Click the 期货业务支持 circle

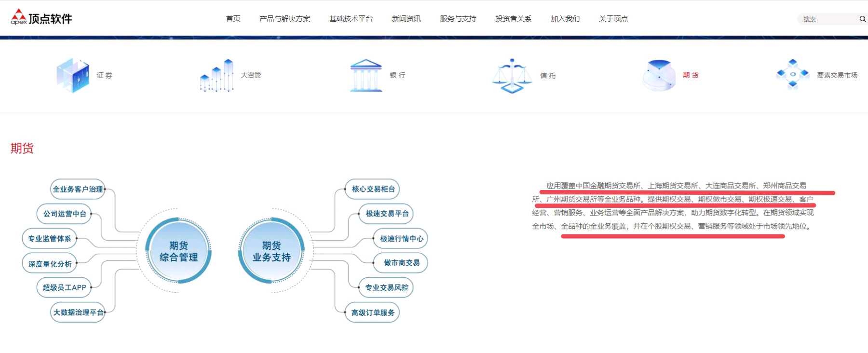tap(271, 251)
